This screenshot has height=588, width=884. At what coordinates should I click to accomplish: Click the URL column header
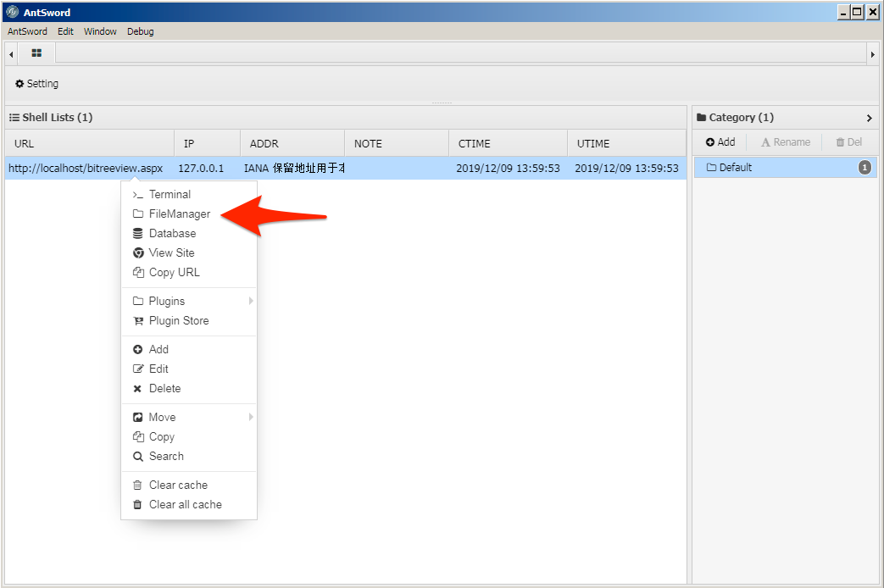(90, 143)
